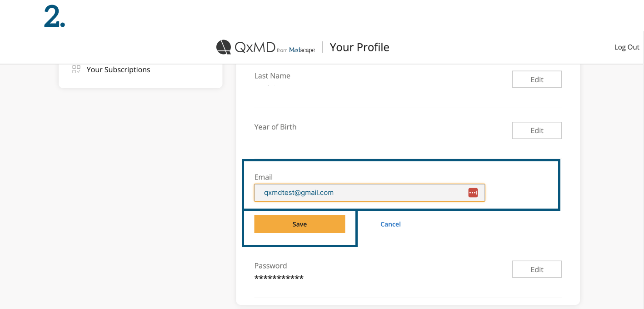Click the Last Name label
Viewport: 644px width, 309px height.
coord(272,76)
